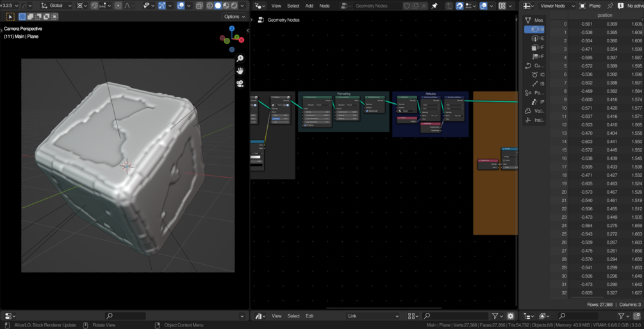Toggle X-ray view in viewport header
Screen dimensions: 644x329
point(199,6)
